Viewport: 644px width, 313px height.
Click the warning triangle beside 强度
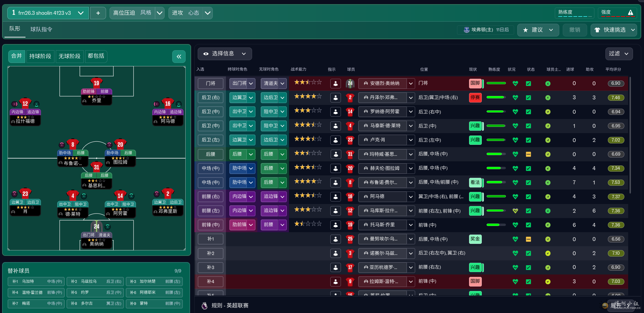coord(631,13)
